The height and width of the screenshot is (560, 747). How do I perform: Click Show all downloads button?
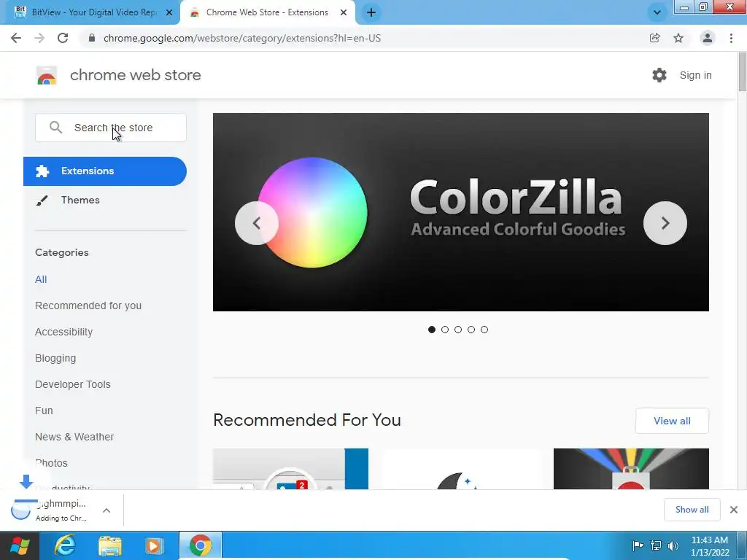click(x=692, y=510)
